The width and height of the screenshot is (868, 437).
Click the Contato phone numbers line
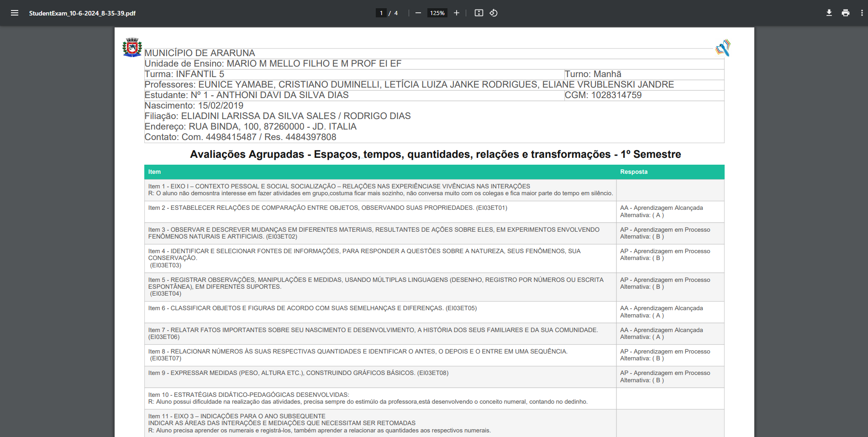(x=240, y=137)
